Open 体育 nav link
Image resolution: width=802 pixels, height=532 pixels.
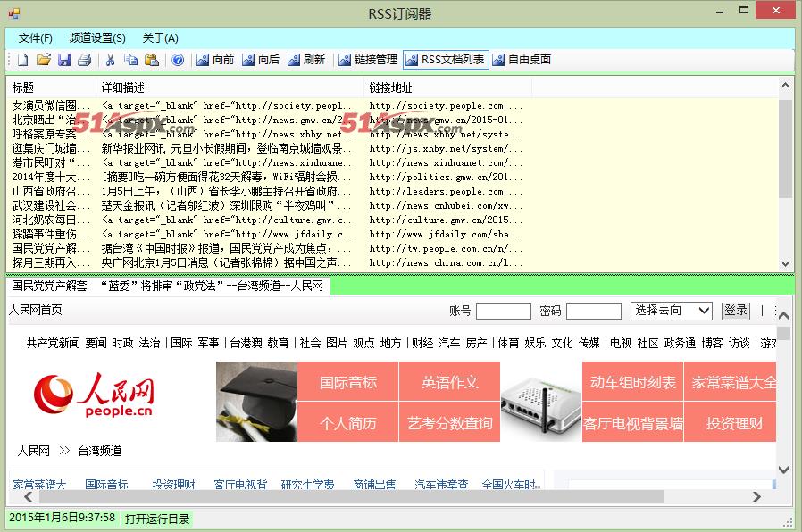click(508, 343)
